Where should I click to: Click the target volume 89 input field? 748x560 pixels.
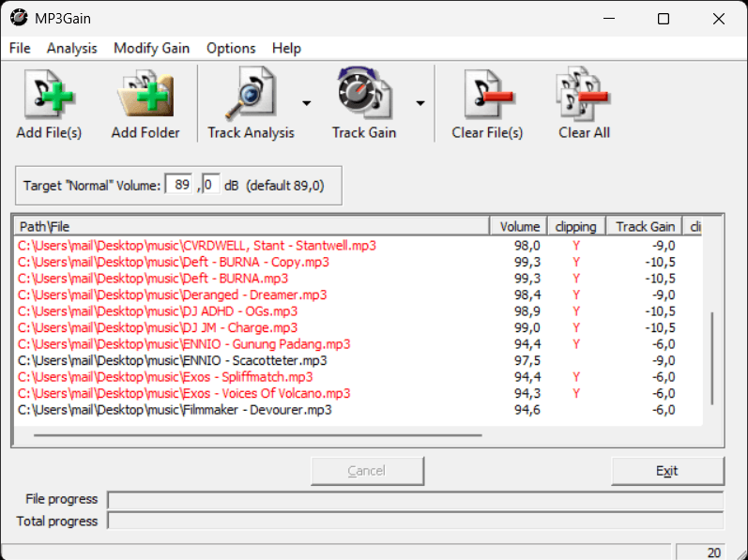(x=179, y=185)
